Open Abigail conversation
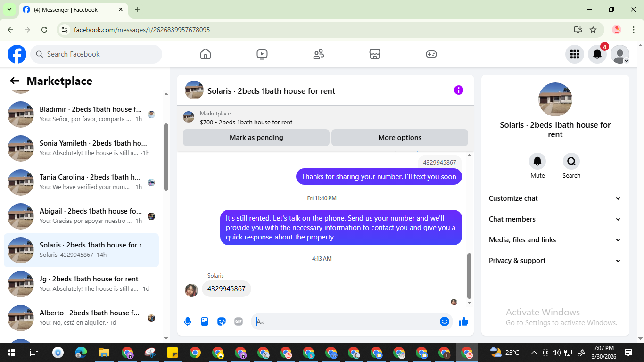 pyautogui.click(x=81, y=216)
